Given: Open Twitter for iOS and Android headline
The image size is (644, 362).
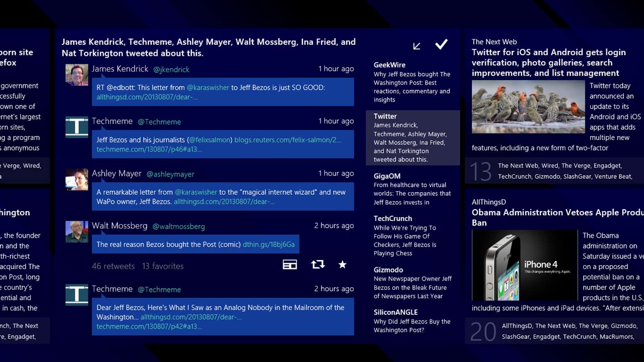Looking at the screenshot, I should click(549, 63).
